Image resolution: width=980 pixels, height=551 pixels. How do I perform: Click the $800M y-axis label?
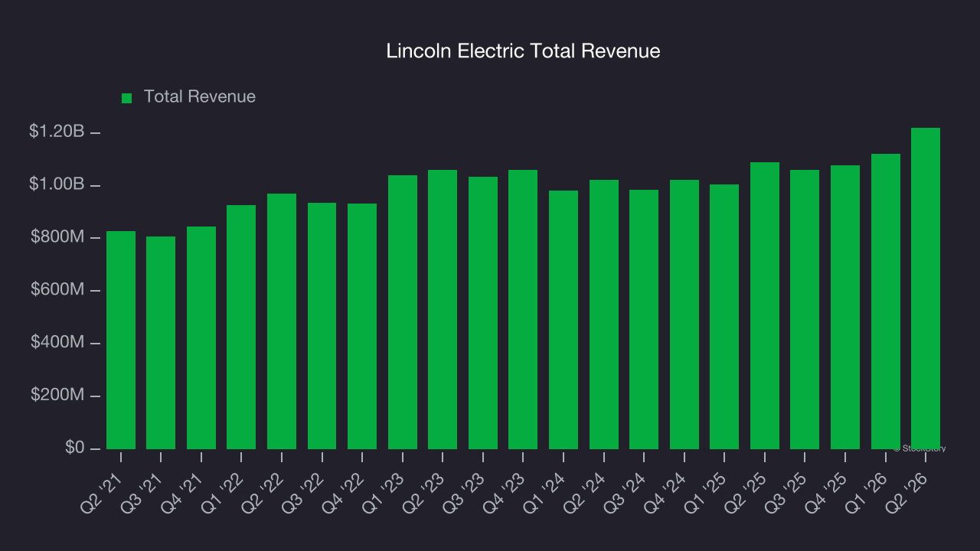tap(57, 237)
